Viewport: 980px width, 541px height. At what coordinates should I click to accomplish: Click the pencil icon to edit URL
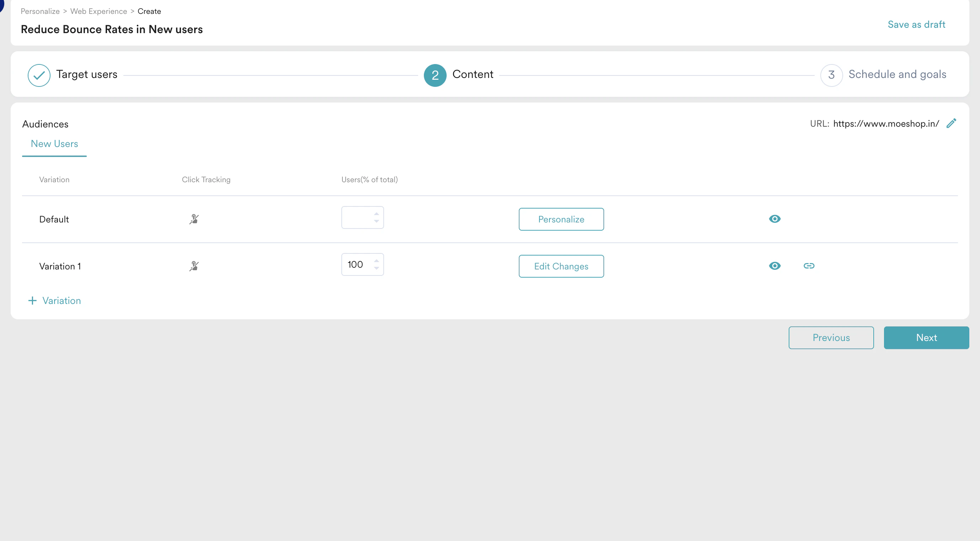click(951, 124)
